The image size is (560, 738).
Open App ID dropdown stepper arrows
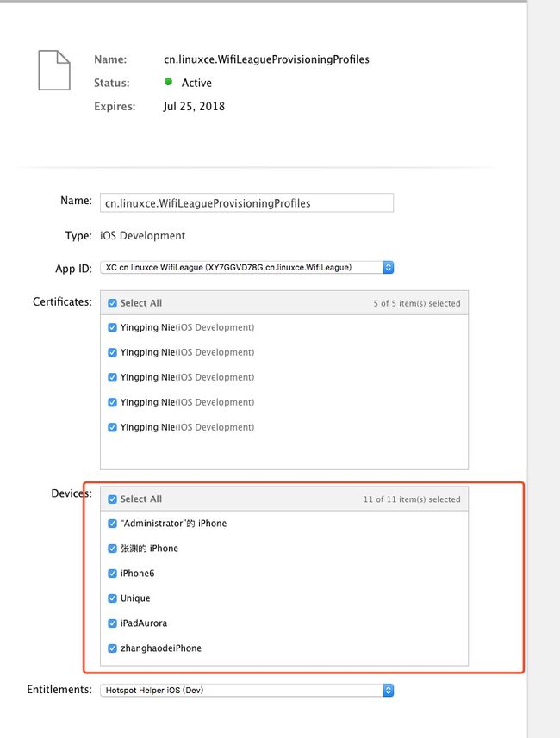388,267
